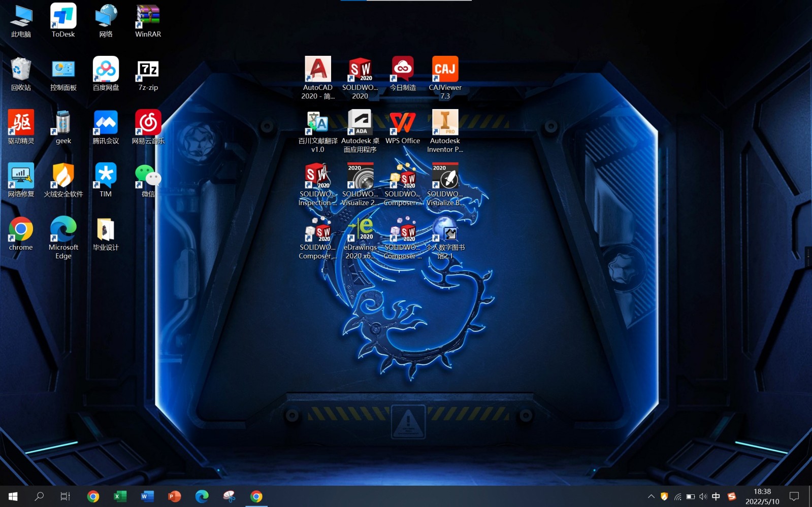Viewport: 812px width, 507px height.
Task: Launch the TIM shortcut
Action: 106,181
